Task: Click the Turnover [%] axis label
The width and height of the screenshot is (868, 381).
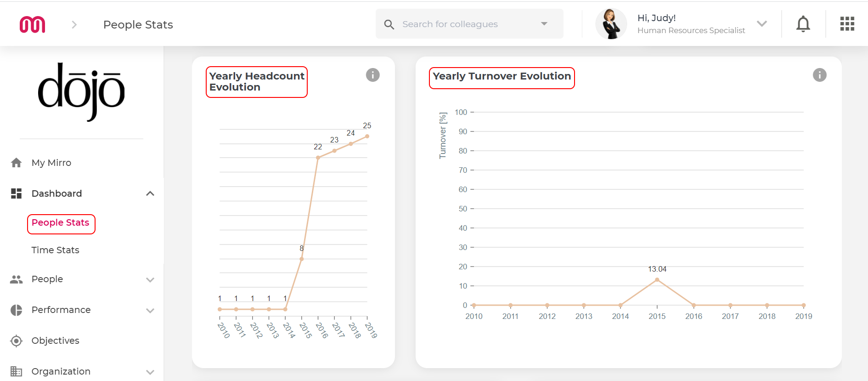Action: (443, 136)
